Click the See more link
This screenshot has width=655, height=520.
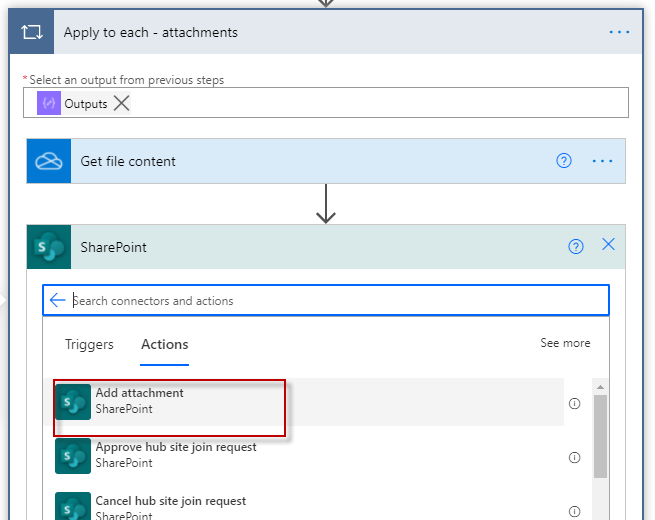565,343
